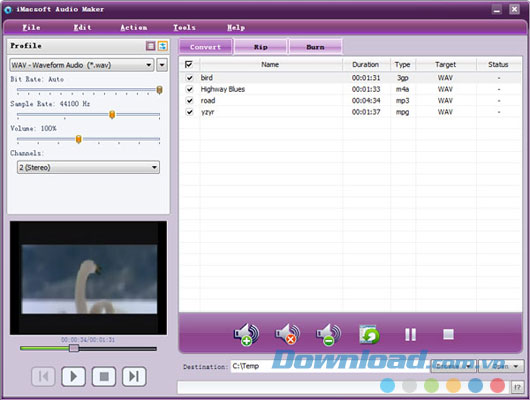
Task: Click the '3gp' type cell
Action: pyautogui.click(x=403, y=78)
